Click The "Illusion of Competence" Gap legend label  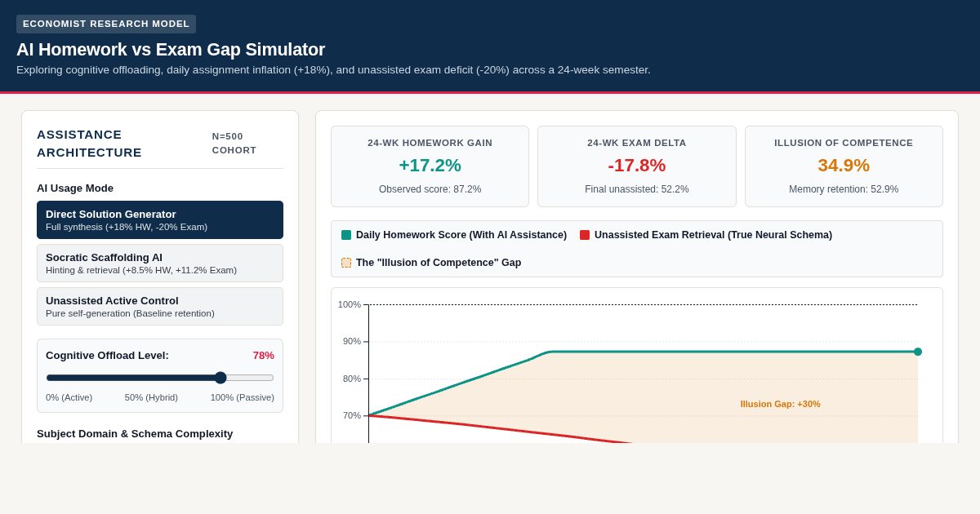pyautogui.click(x=439, y=263)
